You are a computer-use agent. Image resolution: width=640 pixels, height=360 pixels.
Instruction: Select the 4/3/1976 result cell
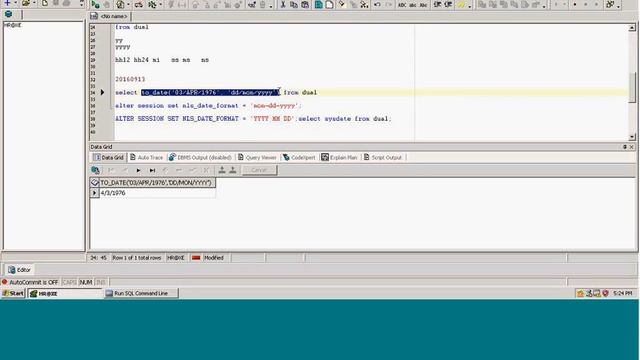pyautogui.click(x=157, y=193)
